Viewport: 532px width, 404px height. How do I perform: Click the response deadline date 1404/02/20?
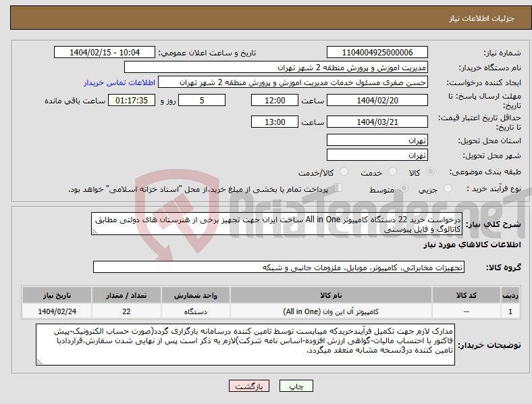(377, 100)
